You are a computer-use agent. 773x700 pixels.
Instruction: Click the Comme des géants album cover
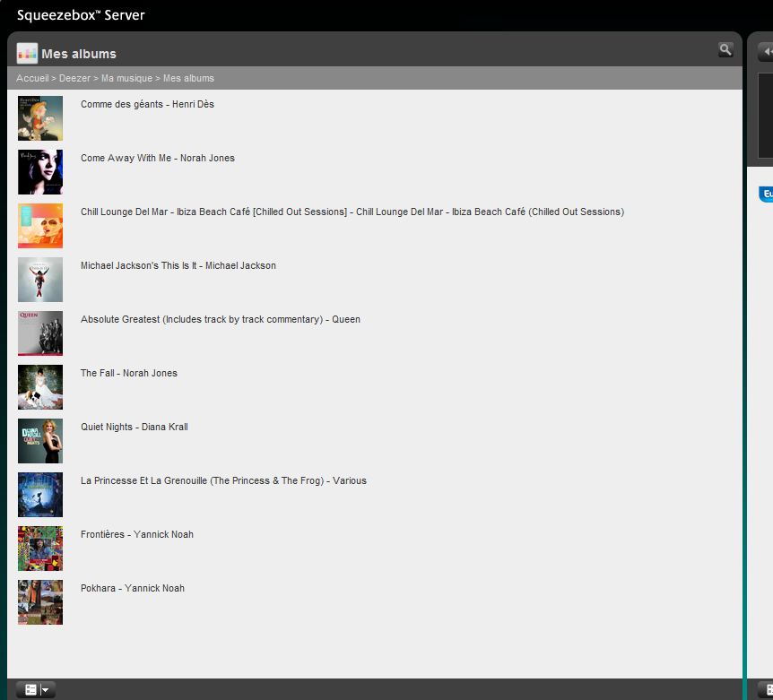[x=40, y=118]
